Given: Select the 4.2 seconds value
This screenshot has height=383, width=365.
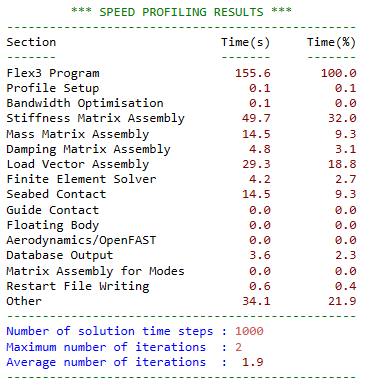Looking at the screenshot, I should coord(260,179).
